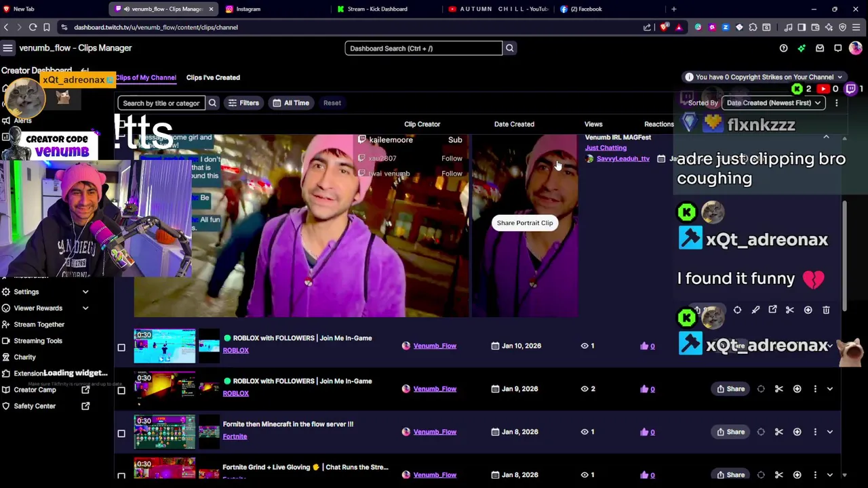Open three-dot menu for Jan 9 ROBLOX clip
Viewport: 868px width, 488px height.
[815, 389]
